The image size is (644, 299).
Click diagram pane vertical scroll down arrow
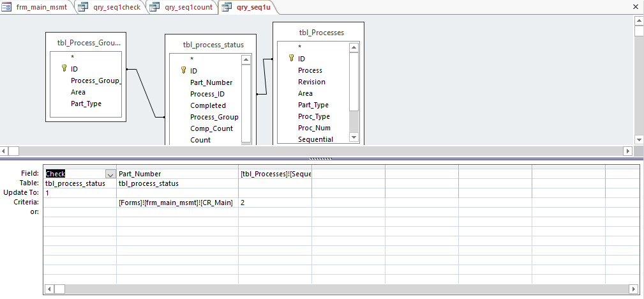click(639, 141)
